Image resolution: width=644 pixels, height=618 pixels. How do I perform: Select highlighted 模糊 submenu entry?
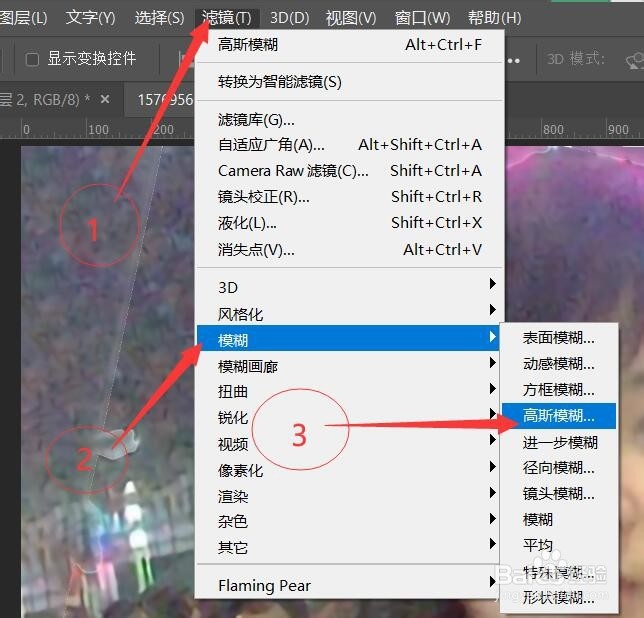348,338
